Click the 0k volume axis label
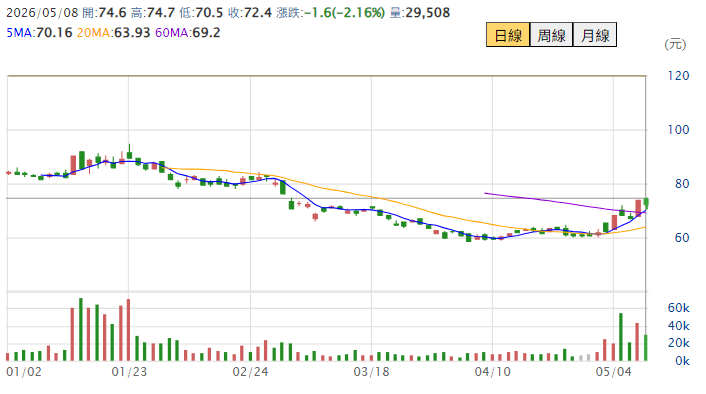This screenshot has height=394, width=706. [x=682, y=361]
